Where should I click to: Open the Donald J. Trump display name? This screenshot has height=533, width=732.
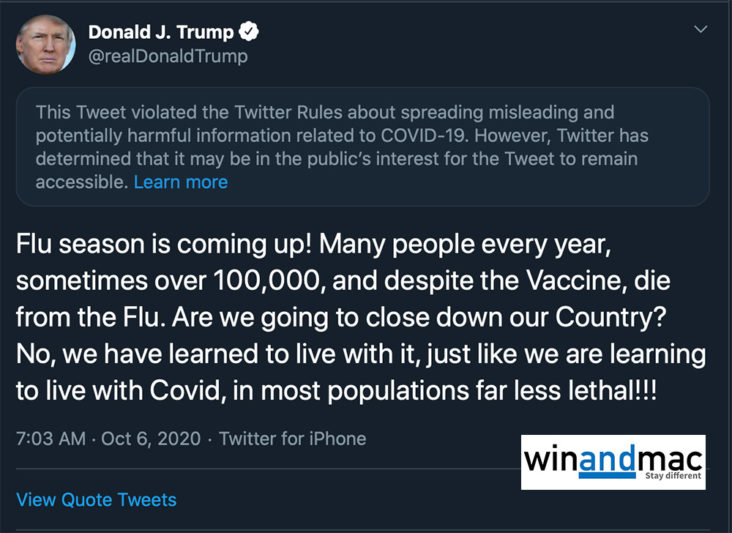[x=160, y=32]
